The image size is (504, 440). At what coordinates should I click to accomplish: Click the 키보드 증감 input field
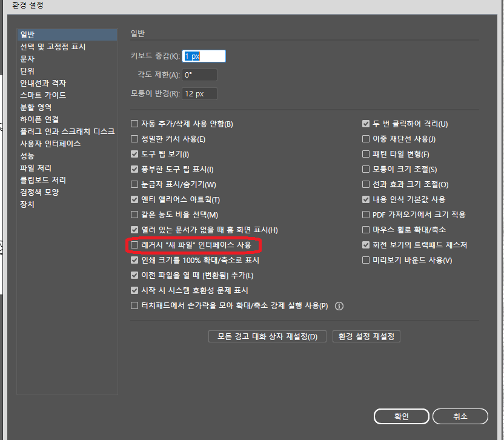click(204, 55)
